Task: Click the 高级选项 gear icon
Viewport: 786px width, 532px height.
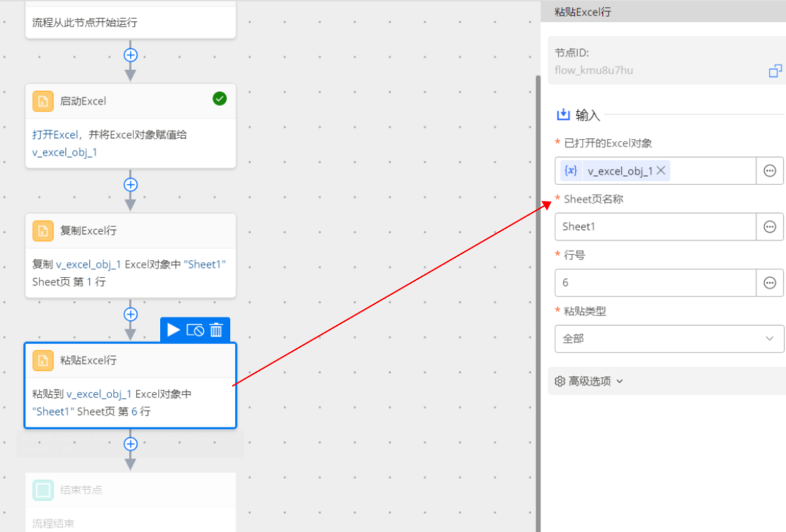Action: tap(560, 382)
